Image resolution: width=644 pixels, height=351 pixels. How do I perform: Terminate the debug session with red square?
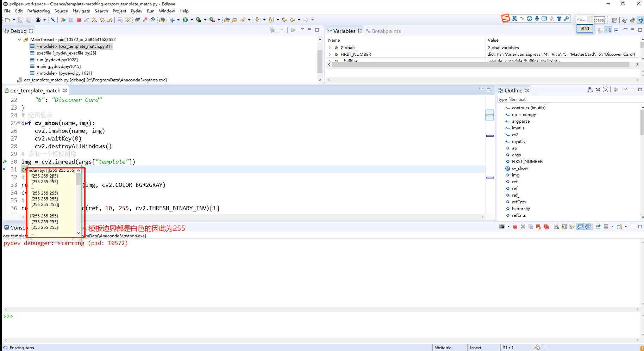(79, 20)
